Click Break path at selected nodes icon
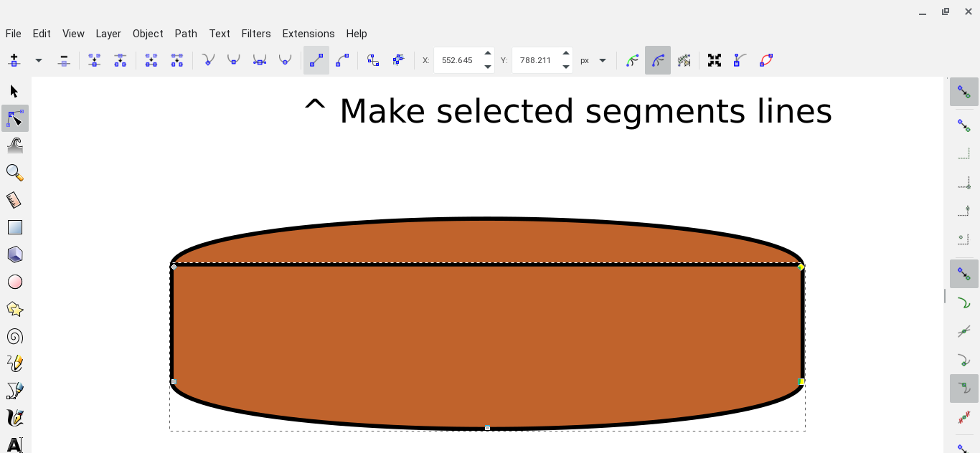The height and width of the screenshot is (453, 980). (120, 60)
